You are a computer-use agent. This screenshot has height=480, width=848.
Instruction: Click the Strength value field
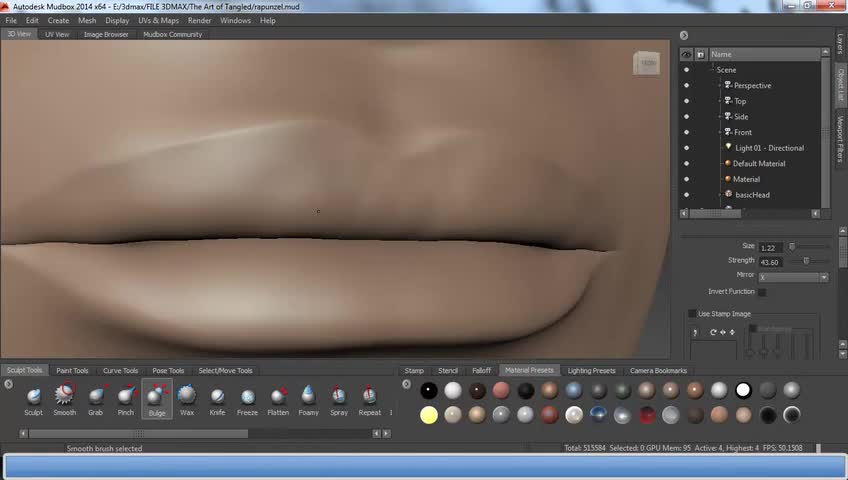point(771,262)
